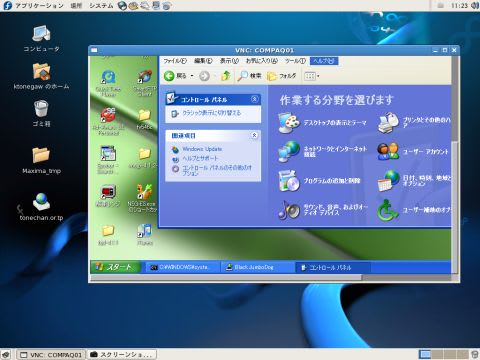This screenshot has height=360, width=480.
Task: Open the アプリケーション menu in top panel
Action: (x=39, y=5)
